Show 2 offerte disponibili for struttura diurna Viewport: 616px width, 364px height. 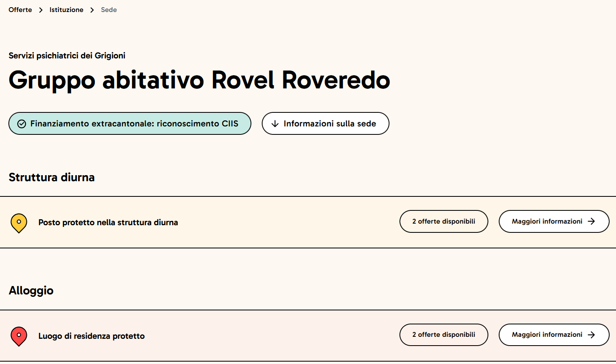point(443,222)
